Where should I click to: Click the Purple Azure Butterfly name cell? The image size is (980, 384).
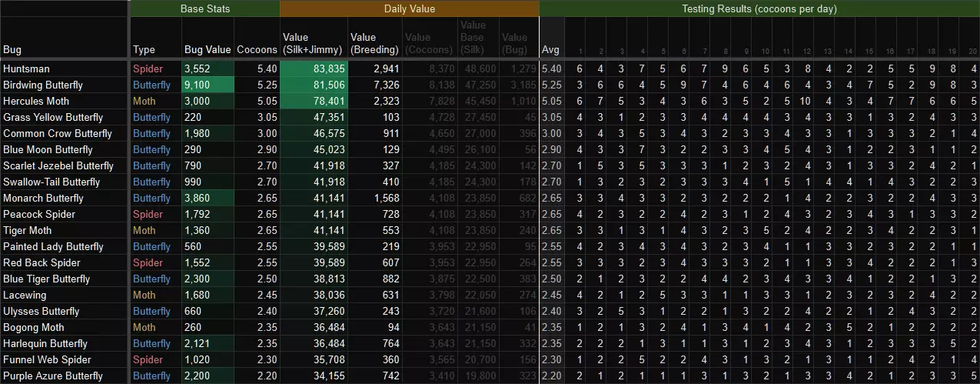tap(52, 376)
